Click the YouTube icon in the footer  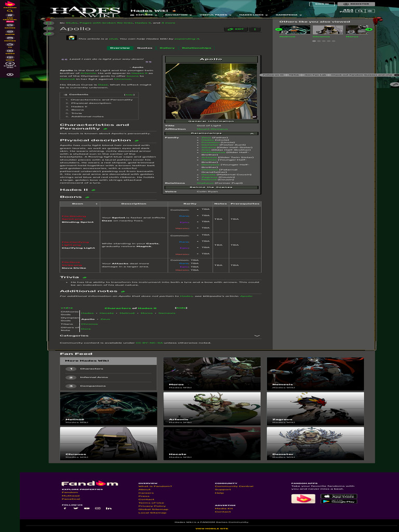pos(87,508)
